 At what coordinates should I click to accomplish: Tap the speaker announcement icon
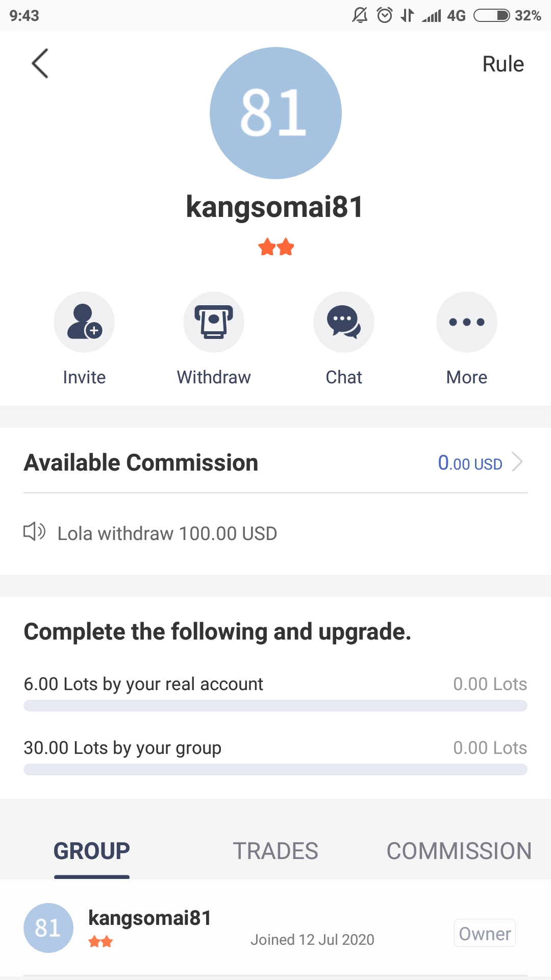35,532
